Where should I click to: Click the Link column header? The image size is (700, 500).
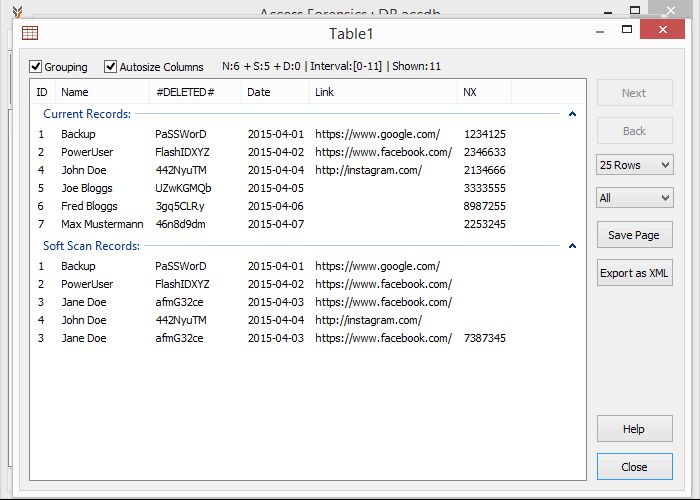pyautogui.click(x=383, y=92)
